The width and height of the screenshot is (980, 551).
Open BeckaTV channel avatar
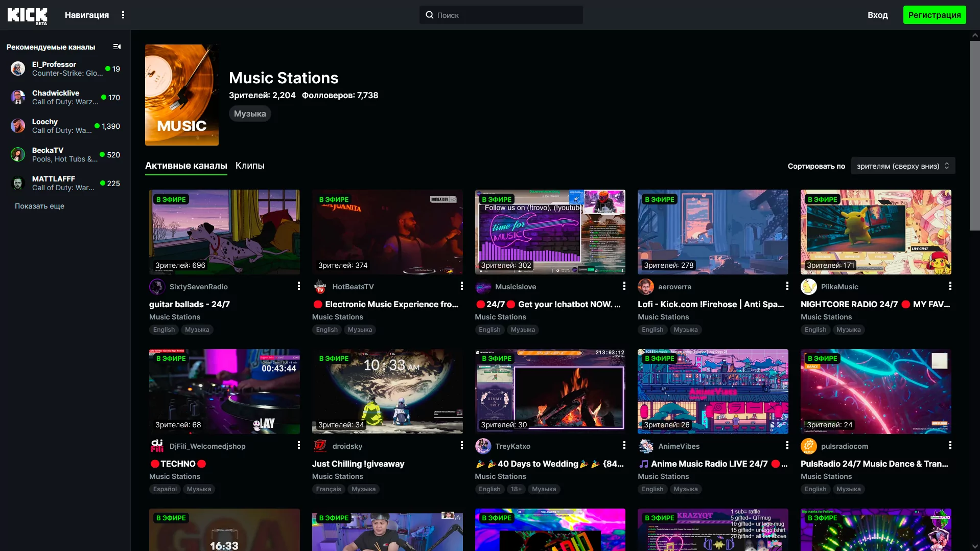[x=18, y=154]
